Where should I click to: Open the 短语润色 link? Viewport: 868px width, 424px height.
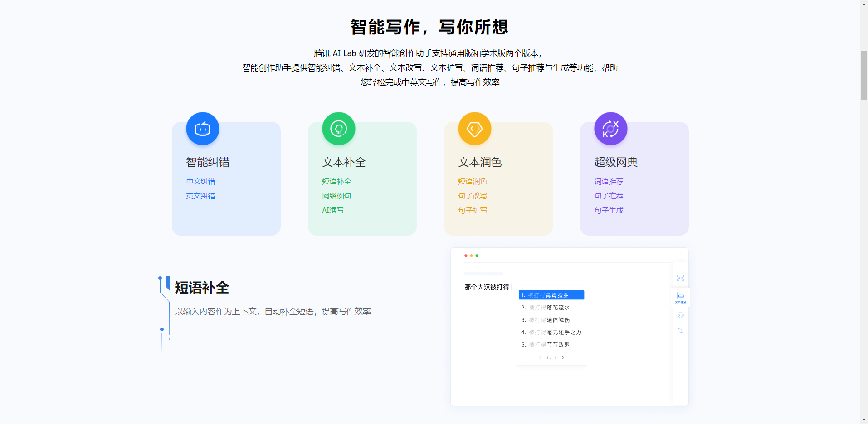473,181
